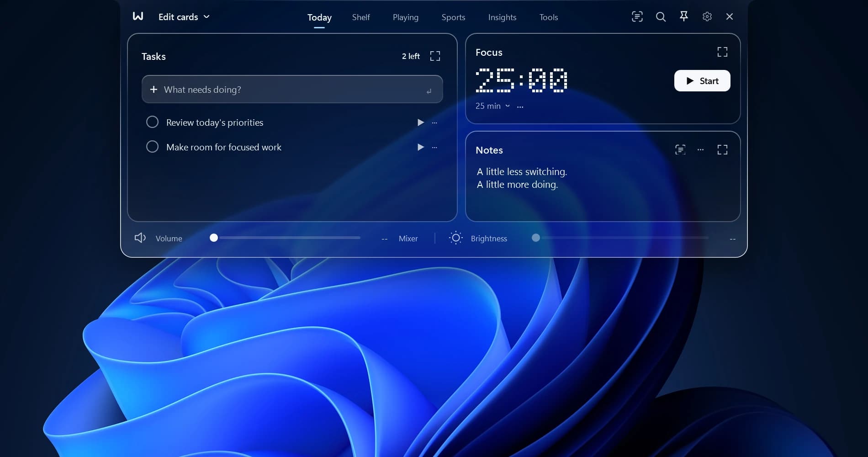Click the 25:00 timer display

point(521,80)
